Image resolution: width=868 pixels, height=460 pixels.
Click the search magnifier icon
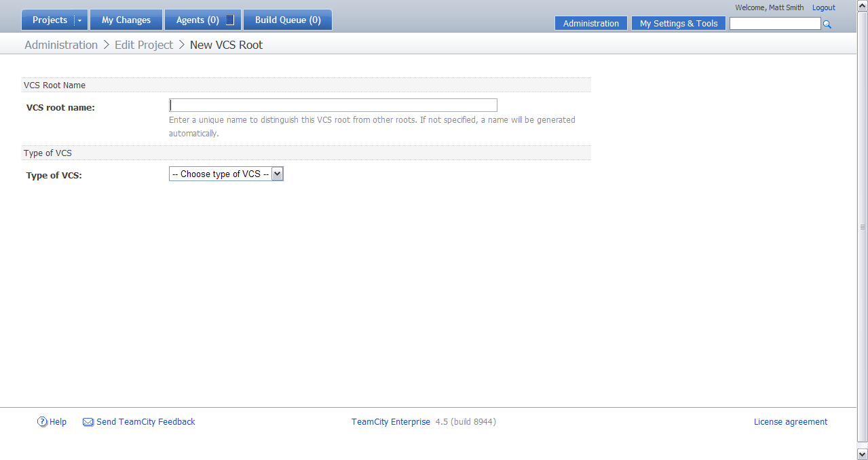[x=827, y=24]
